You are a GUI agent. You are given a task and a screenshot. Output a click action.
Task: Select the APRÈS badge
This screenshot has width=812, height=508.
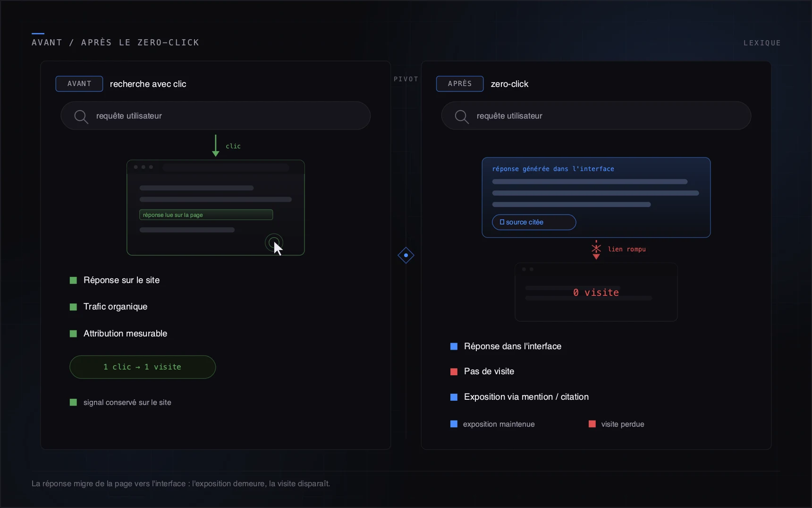(460, 84)
